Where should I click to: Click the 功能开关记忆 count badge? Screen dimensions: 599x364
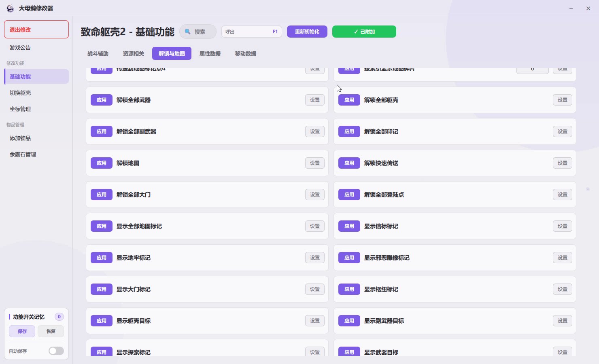[x=59, y=317]
